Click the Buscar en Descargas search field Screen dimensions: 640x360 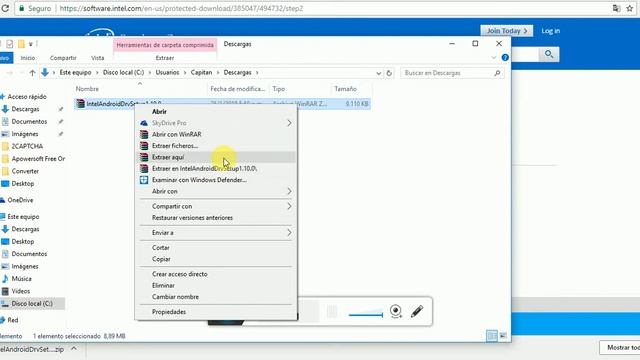click(452, 73)
